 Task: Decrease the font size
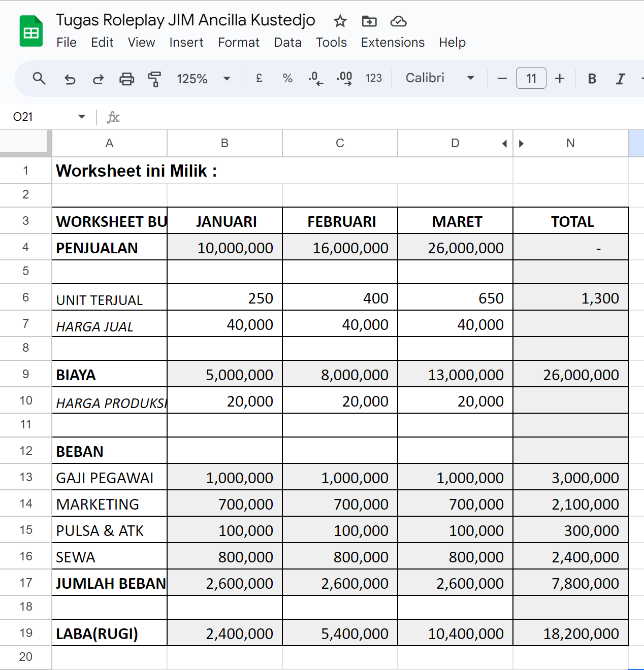click(x=502, y=79)
